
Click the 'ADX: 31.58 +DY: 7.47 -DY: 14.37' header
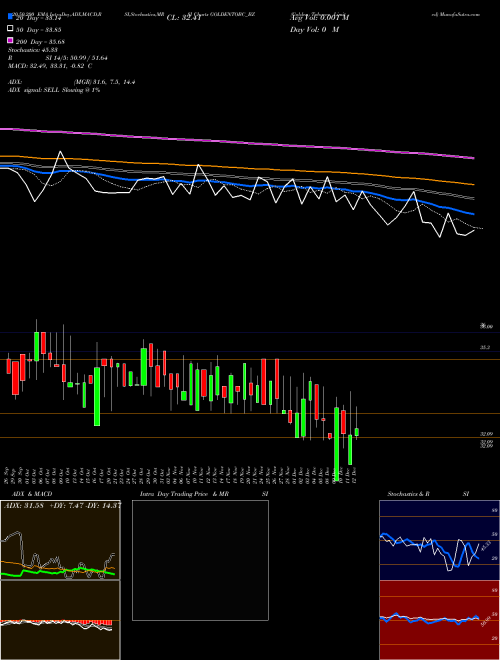click(x=62, y=506)
